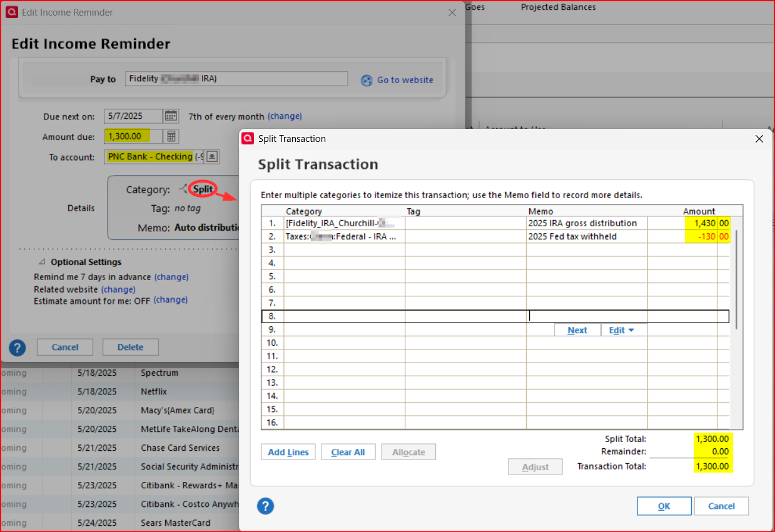Open help in Split Transaction dialog
The width and height of the screenshot is (775, 532).
coord(265,506)
